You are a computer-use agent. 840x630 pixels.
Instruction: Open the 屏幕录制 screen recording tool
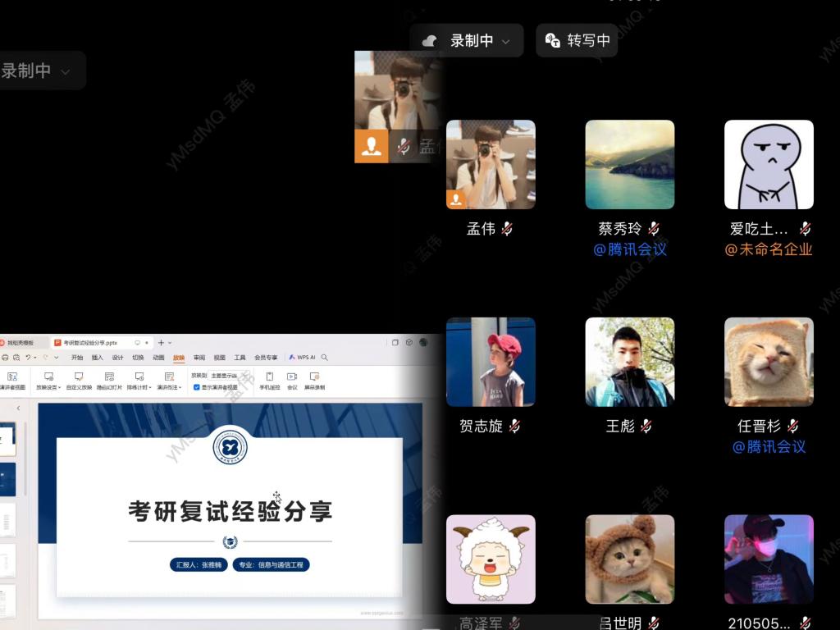314,377
